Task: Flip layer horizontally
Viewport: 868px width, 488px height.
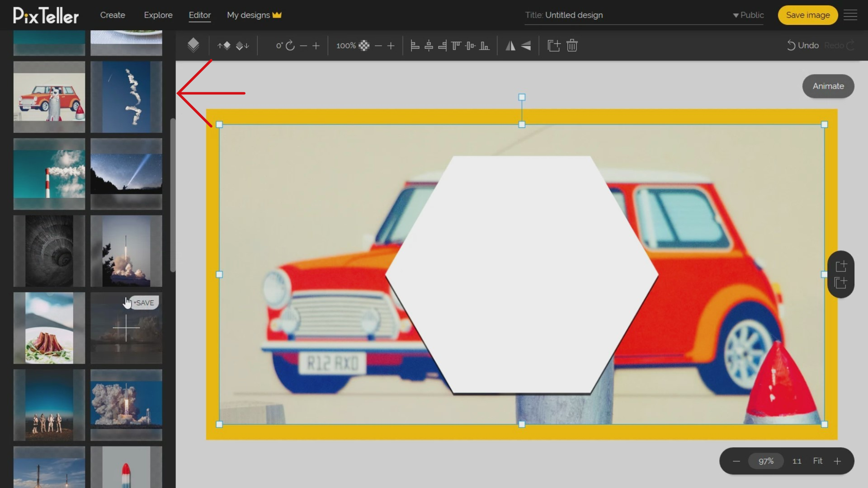Action: [x=510, y=46]
